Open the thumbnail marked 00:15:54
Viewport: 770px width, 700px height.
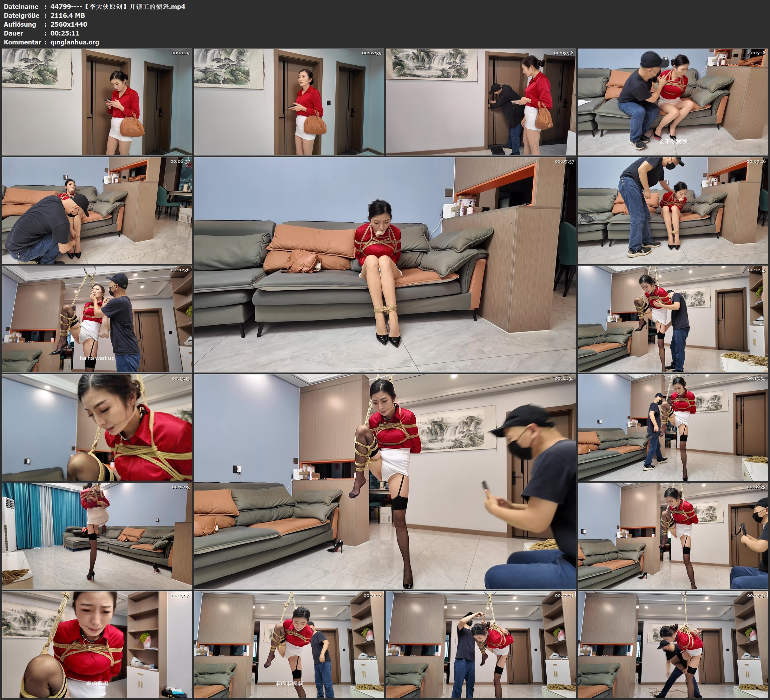click(x=673, y=427)
